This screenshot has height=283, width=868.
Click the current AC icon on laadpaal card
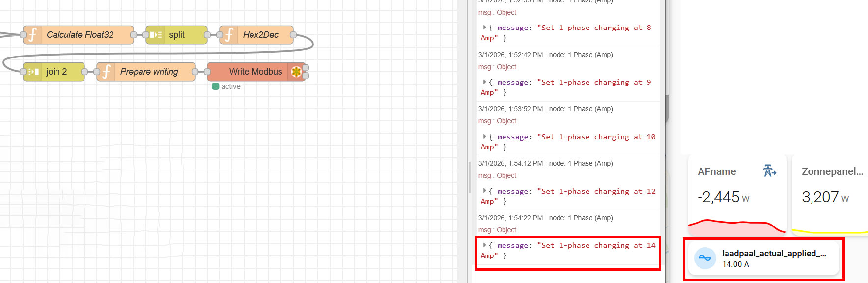[x=705, y=258]
